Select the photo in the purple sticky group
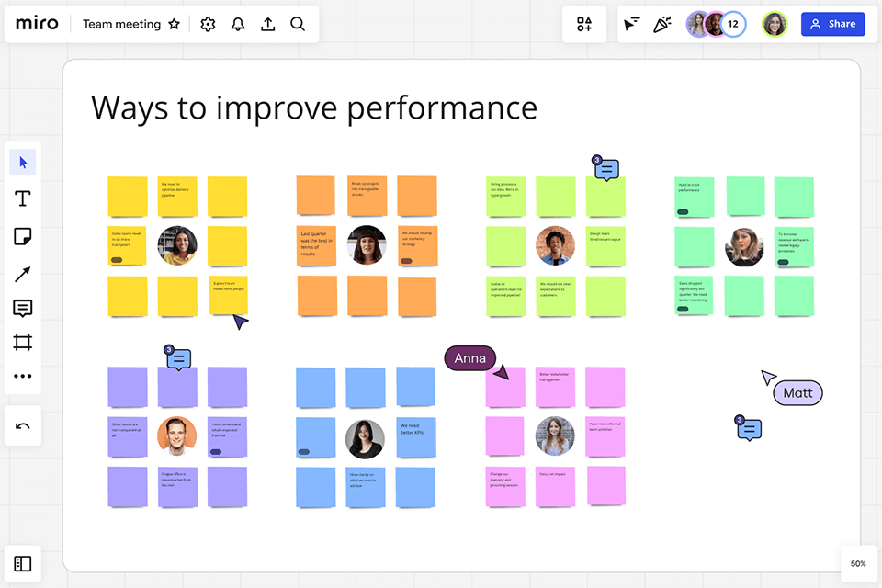 coord(177,435)
